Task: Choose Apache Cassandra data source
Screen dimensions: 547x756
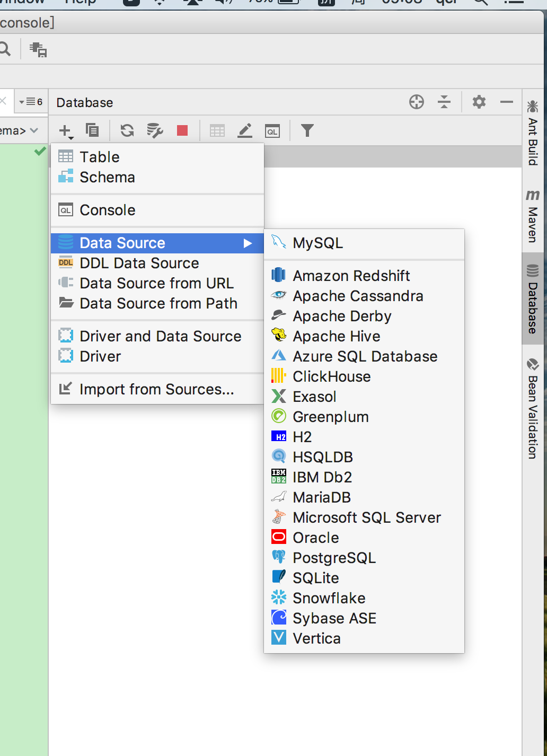Action: (364, 296)
